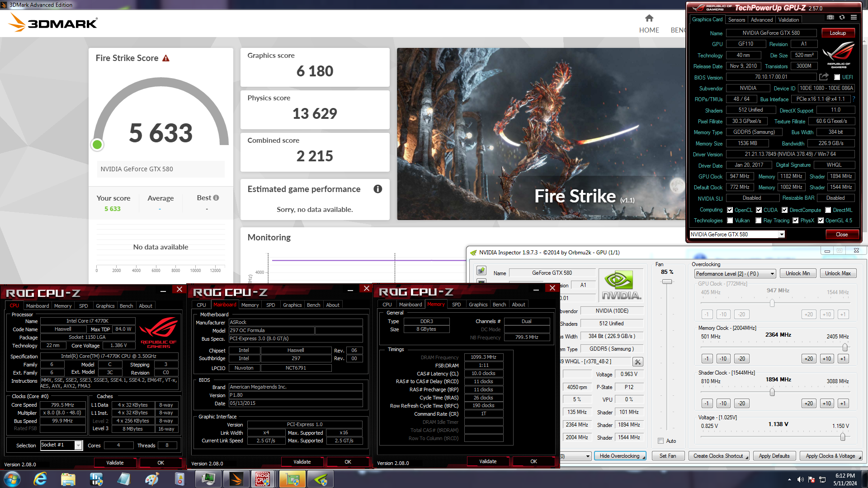
Task: Switch to ROG CPU-Z taskbar icon
Action: [x=264, y=479]
